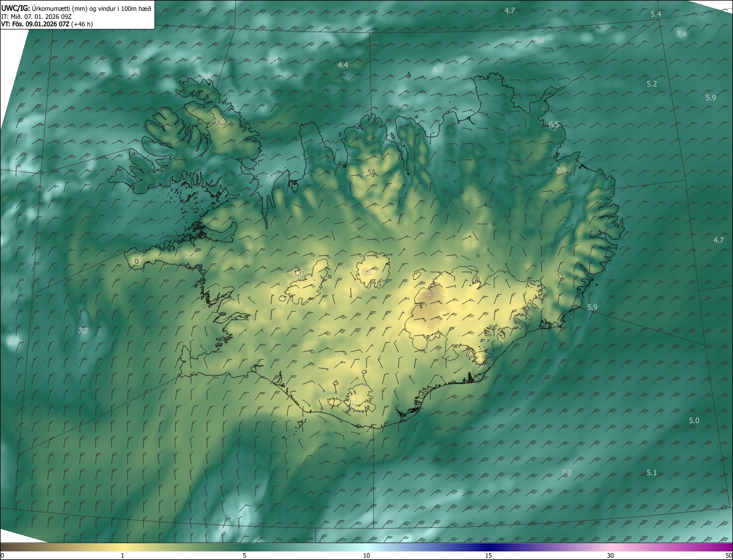Click the 5 tick on the colour scale
Screen dimensions: 733x560
tap(245, 555)
